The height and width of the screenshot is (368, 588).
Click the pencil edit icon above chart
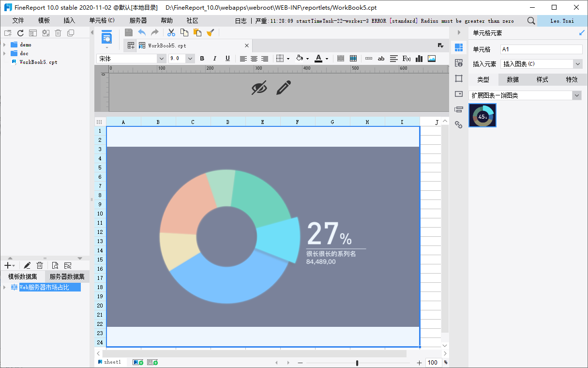pos(284,88)
